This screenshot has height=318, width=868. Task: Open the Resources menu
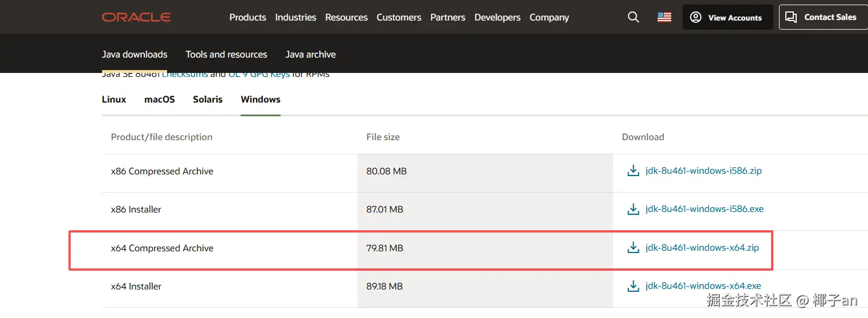[346, 17]
